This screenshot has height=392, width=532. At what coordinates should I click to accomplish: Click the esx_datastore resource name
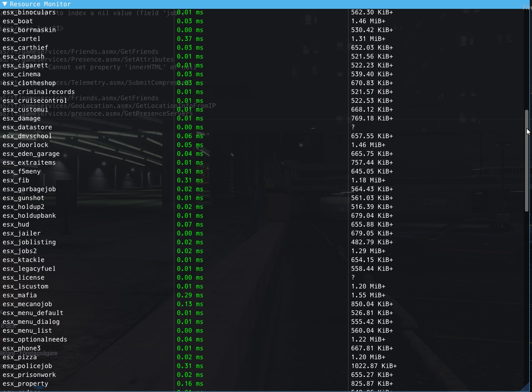[x=27, y=127]
